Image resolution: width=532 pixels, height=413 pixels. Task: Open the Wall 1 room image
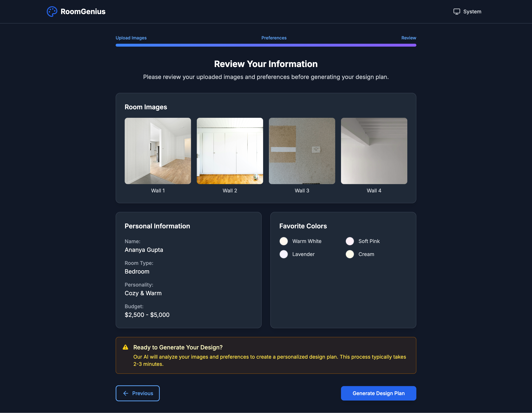coord(158,151)
